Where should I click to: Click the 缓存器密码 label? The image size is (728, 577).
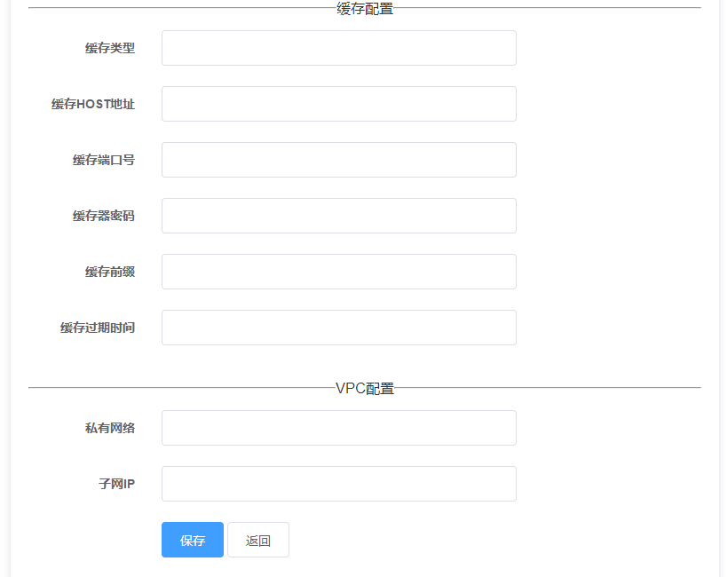click(104, 216)
